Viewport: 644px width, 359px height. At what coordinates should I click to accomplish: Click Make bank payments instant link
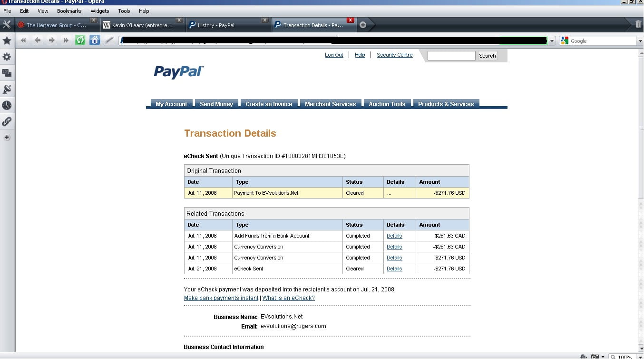click(221, 298)
